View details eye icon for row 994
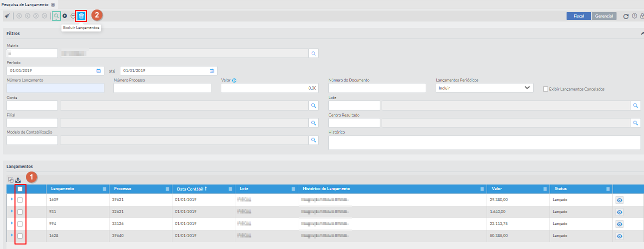The image size is (644, 249). pos(620,224)
